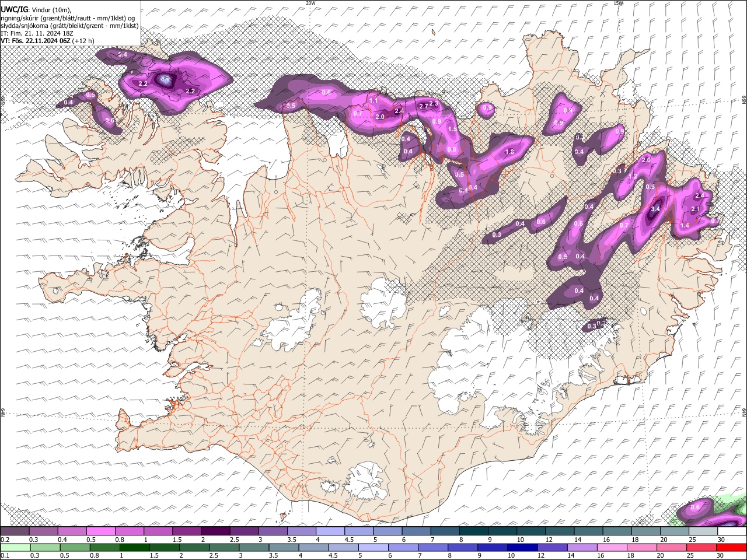The image size is (747, 560).
Task: Click the 1.8 precipitation value on map
Action: tap(509, 152)
